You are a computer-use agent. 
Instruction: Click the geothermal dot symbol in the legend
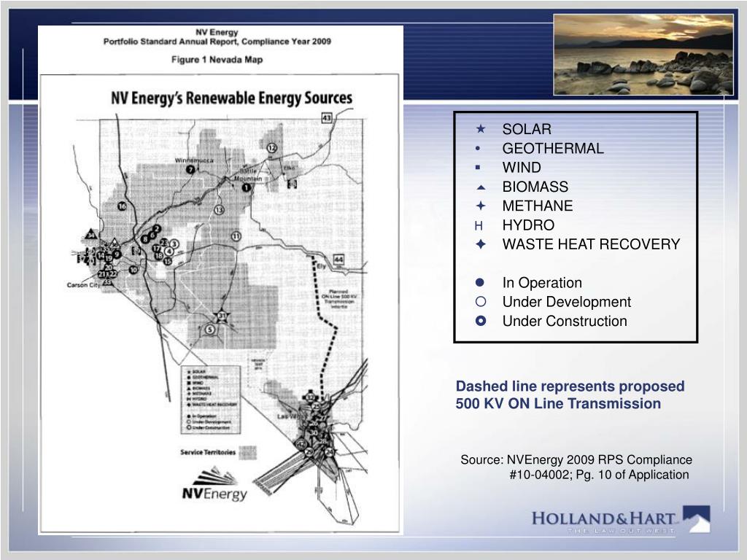(478, 148)
